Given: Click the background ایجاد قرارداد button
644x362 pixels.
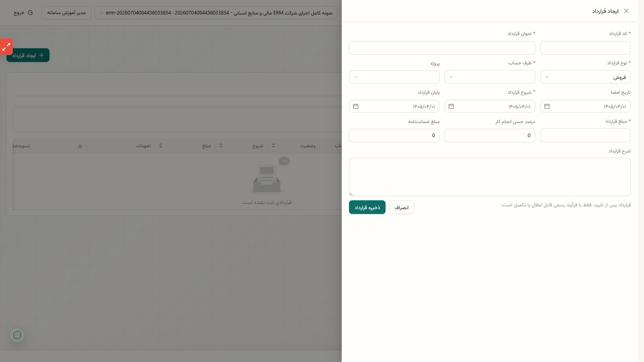Looking at the screenshot, I should tap(28, 55).
